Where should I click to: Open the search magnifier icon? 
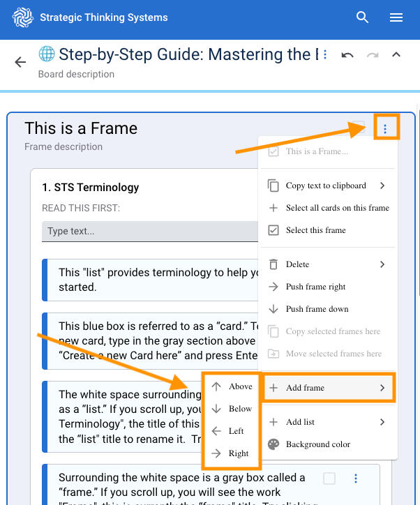pos(362,17)
